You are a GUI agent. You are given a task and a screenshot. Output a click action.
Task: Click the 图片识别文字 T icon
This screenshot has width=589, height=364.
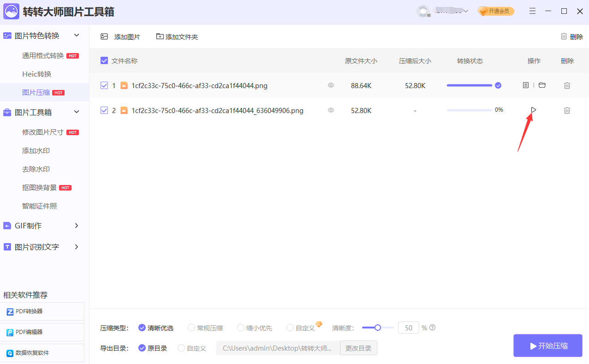pyautogui.click(x=7, y=247)
